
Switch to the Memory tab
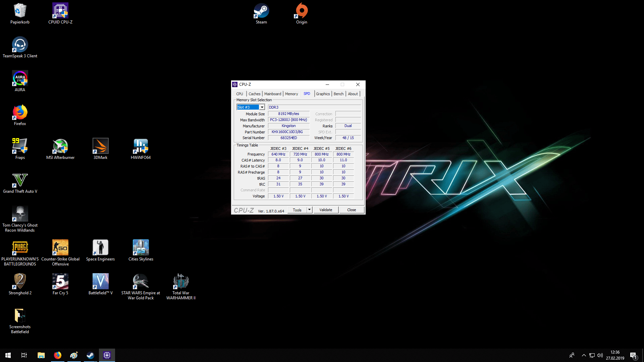click(291, 94)
